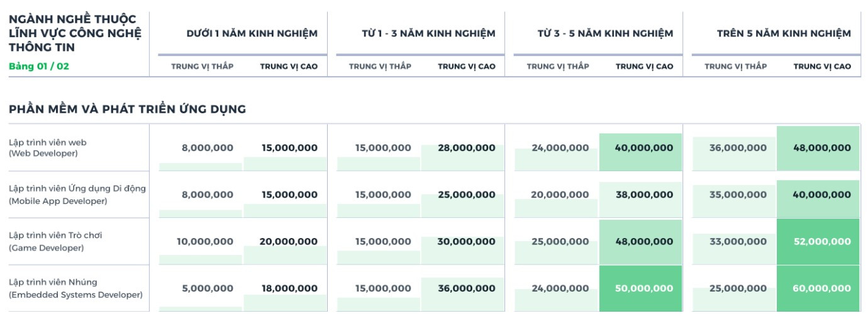868x323 pixels.
Task: Click the 40,000,000 Web Developer 3-5 years cell
Action: [643, 149]
